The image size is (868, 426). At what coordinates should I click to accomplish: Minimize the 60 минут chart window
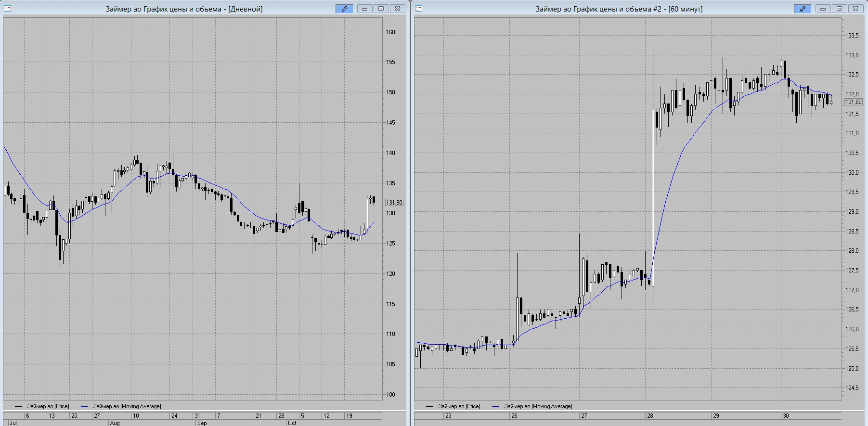pyautogui.click(x=823, y=9)
